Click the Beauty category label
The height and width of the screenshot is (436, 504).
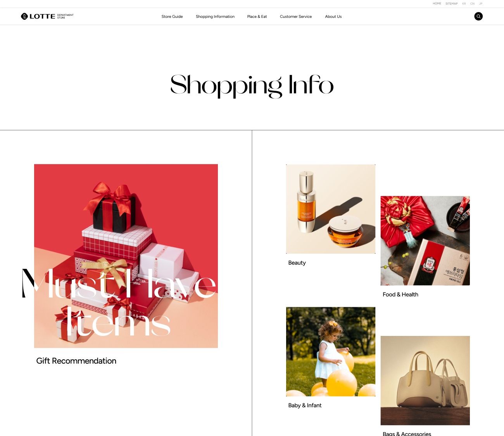[297, 263]
